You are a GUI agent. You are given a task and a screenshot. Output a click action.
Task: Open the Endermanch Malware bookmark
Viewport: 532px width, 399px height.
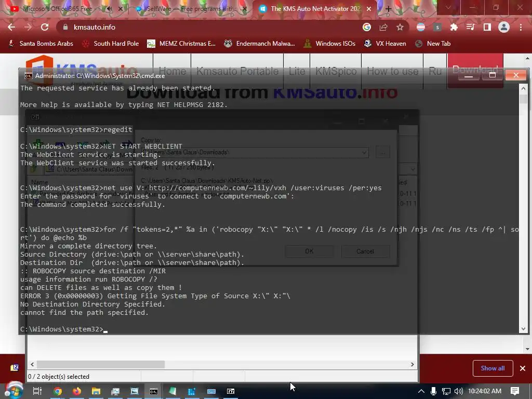260,44
